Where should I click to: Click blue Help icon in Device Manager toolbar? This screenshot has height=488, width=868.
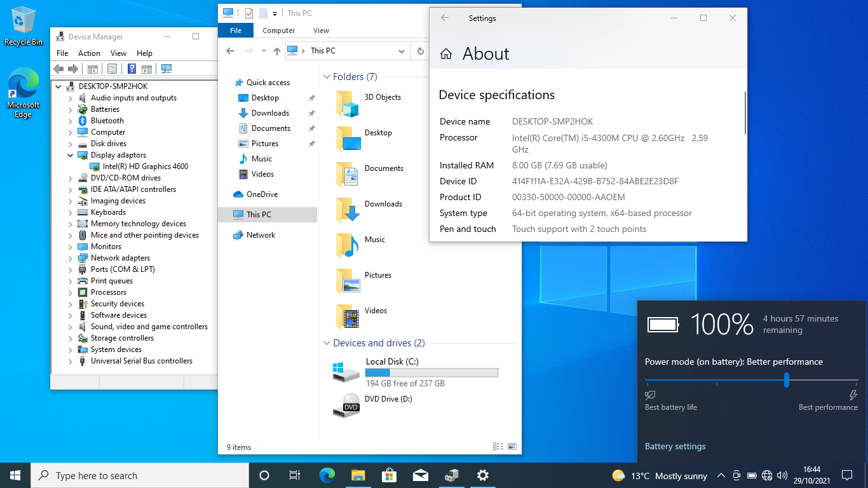point(132,69)
